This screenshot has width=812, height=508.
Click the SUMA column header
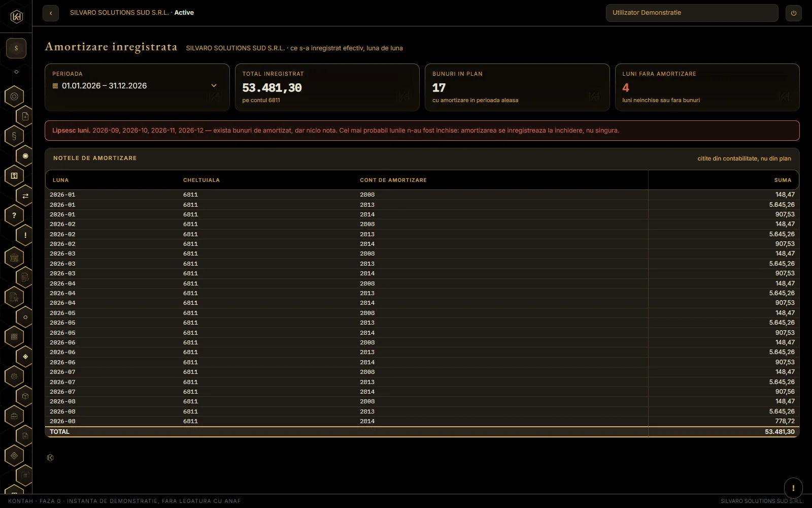[x=783, y=180]
